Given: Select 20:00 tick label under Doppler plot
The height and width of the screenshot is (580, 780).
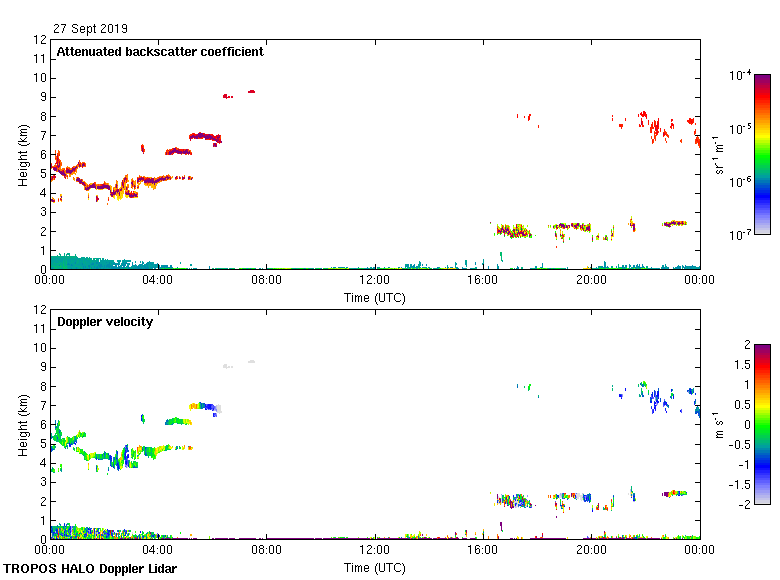Looking at the screenshot, I should pyautogui.click(x=591, y=551).
